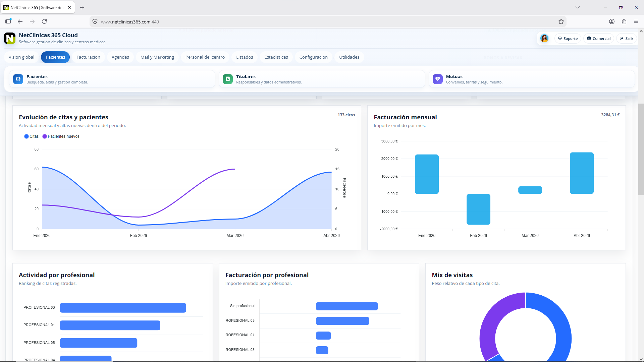Open Personal del centro tab
This screenshot has height=362, width=644.
(205, 57)
